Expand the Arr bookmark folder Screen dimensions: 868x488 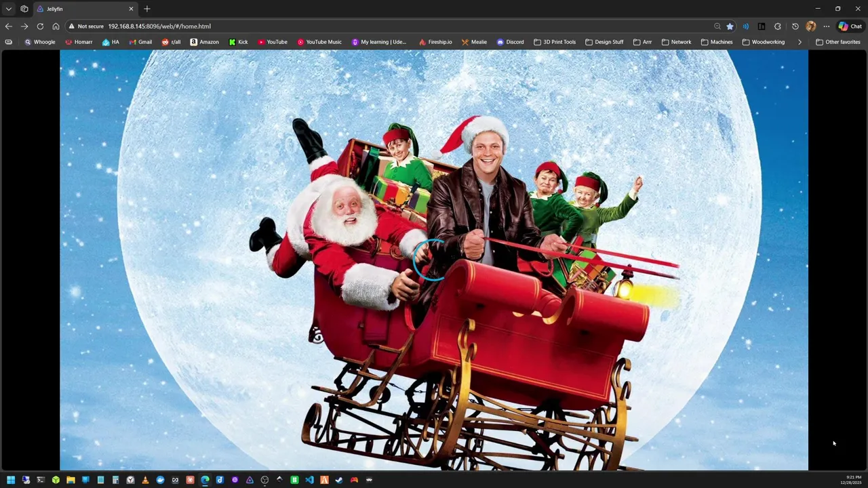[x=642, y=42]
